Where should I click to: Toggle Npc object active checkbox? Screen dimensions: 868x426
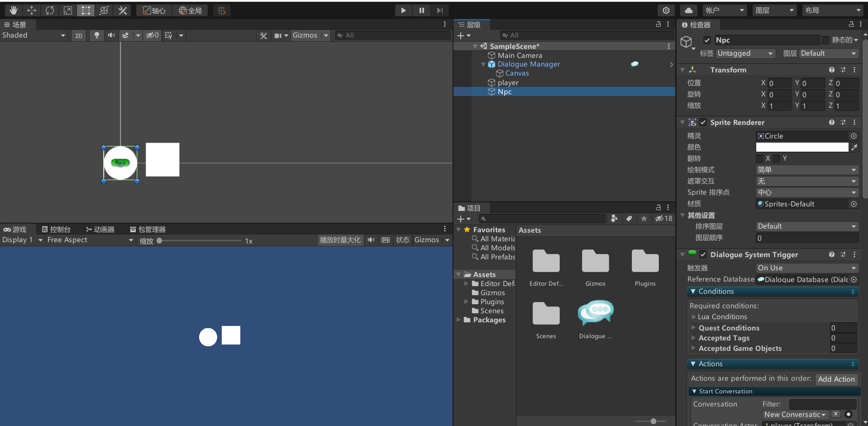pyautogui.click(x=707, y=40)
